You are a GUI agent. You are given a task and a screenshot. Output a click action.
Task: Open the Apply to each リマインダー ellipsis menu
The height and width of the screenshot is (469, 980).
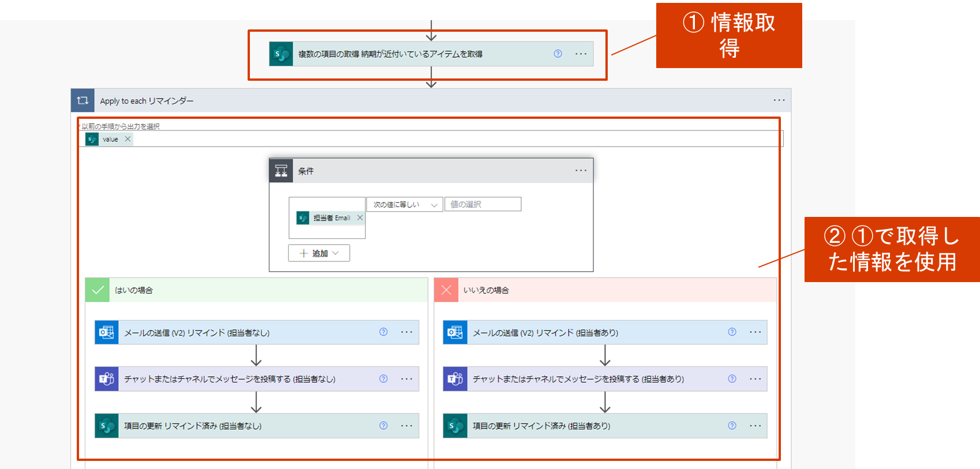click(779, 100)
